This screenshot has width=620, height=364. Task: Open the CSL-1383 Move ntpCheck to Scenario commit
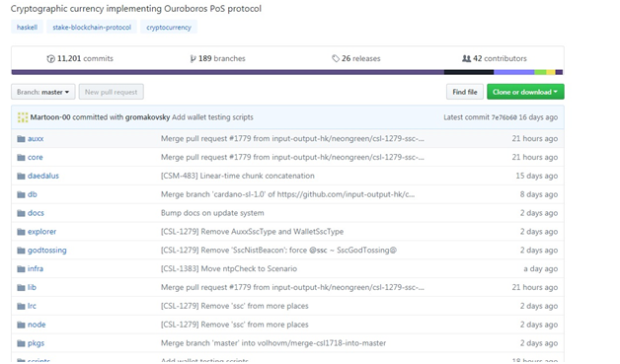coord(229,268)
